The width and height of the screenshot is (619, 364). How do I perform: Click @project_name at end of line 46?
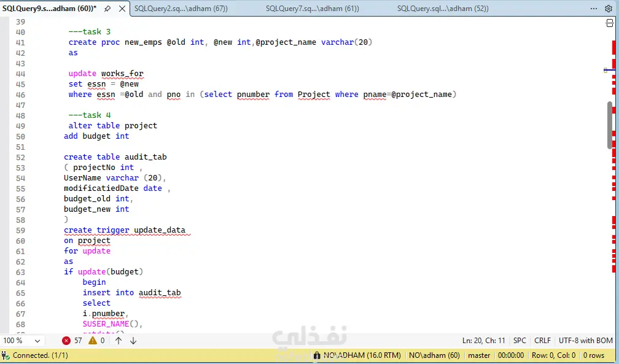click(x=422, y=95)
